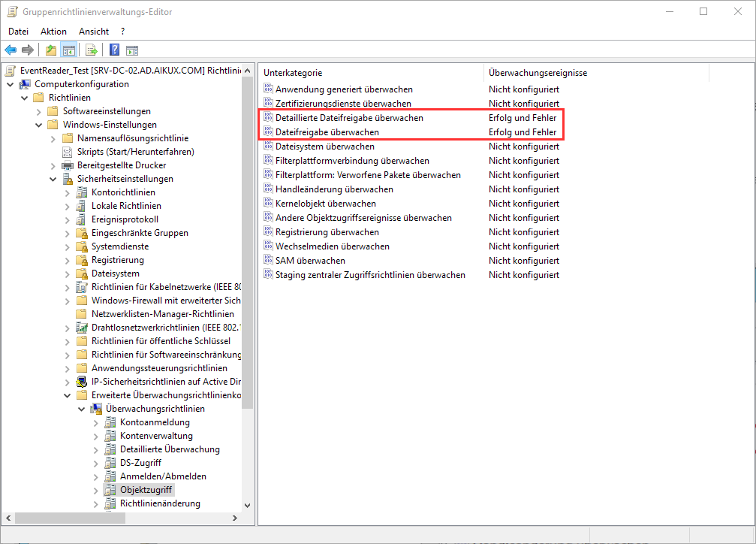Viewport: 756px width, 544px height.
Task: Toggle the Show/Hide action pane icon
Action: [131, 50]
